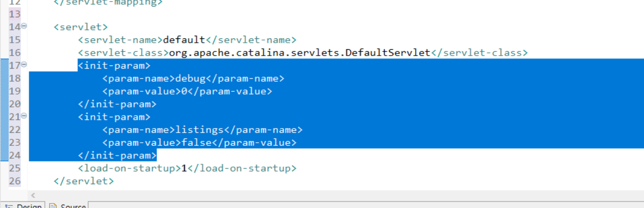
Task: Click line number 22 in the gutter
Action: 15,130
